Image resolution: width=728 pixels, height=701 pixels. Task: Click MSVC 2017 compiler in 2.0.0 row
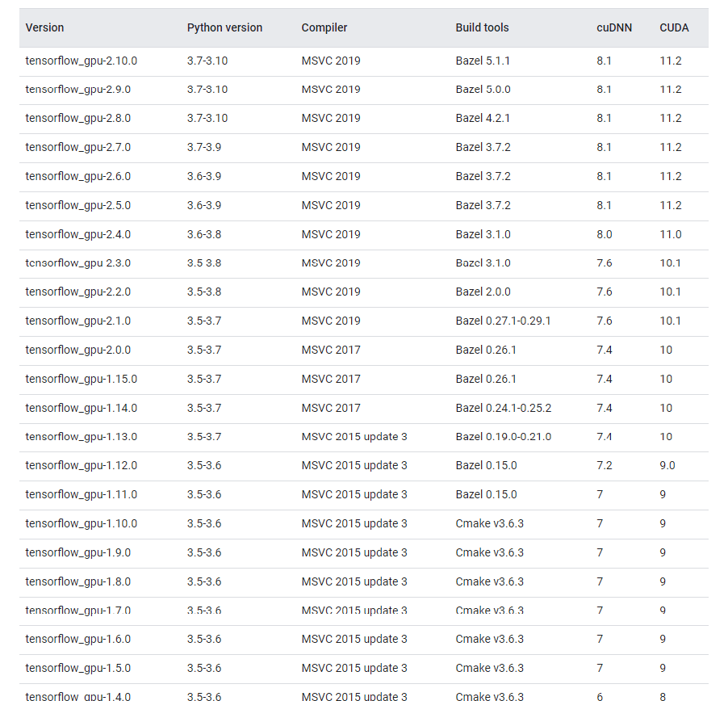(331, 350)
